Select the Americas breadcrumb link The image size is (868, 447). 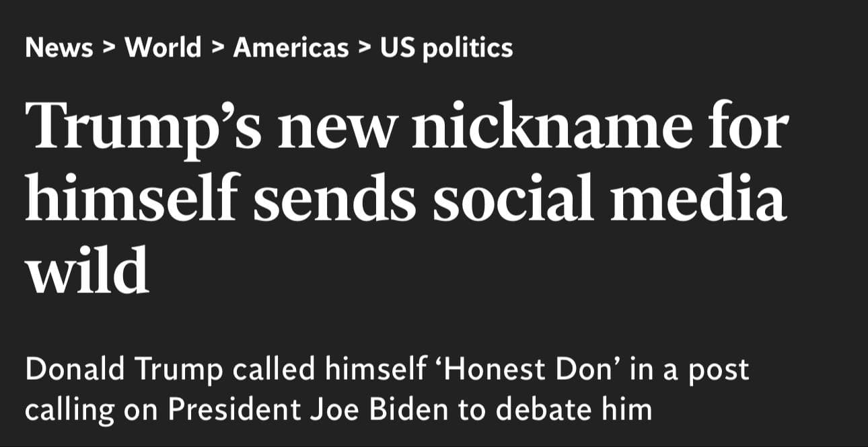pos(291,48)
